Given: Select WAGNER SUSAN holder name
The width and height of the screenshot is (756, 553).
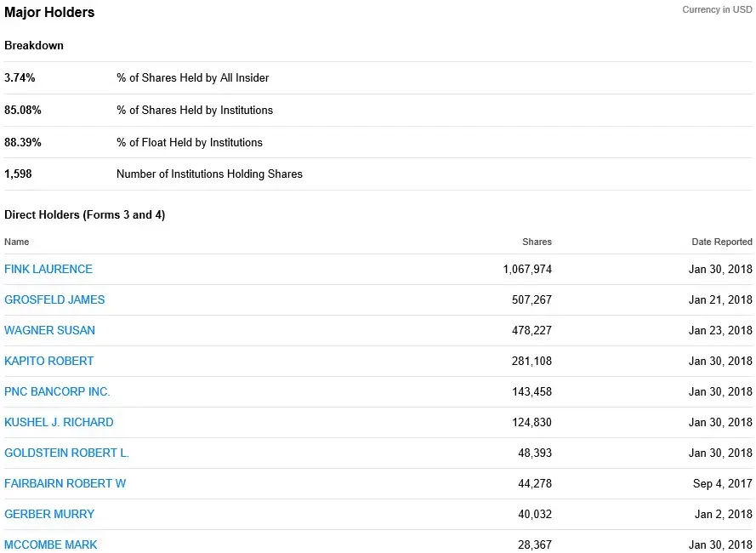Looking at the screenshot, I should (x=49, y=330).
